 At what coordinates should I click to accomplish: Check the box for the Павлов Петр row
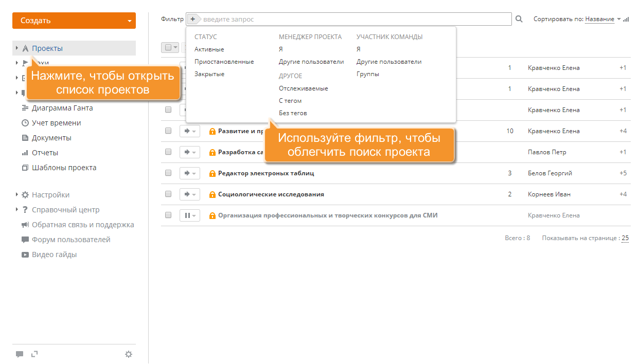click(x=168, y=152)
